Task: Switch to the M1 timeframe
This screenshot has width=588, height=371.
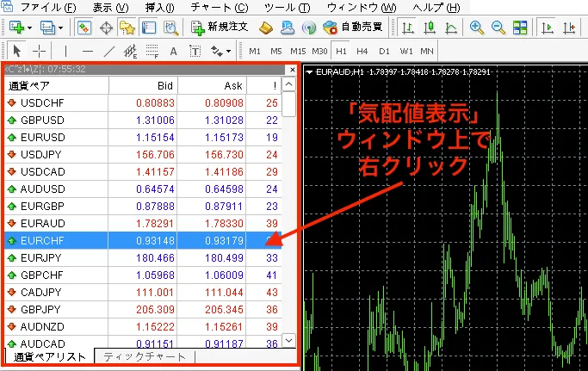Action: point(255,51)
